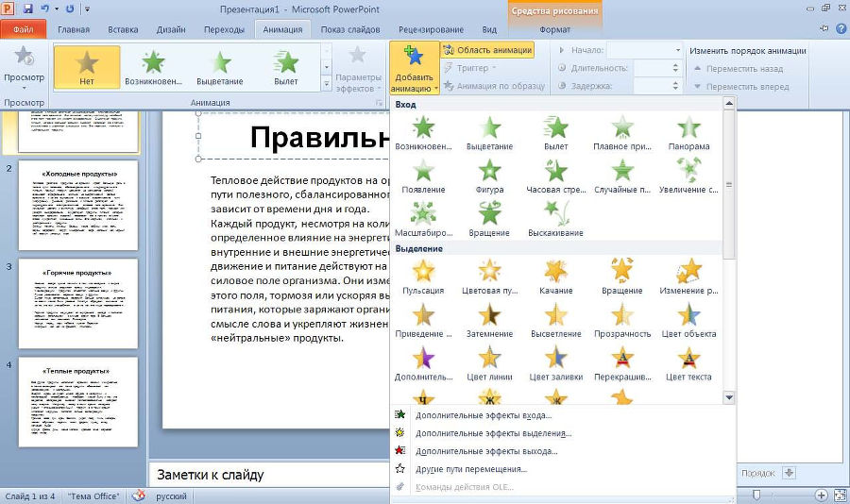Select the Цвет заливки emphasis effect

tap(555, 364)
